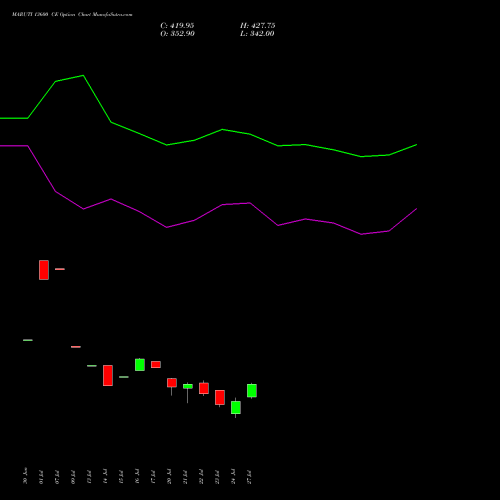Click the green candlestick for 24 Jul

236,408
